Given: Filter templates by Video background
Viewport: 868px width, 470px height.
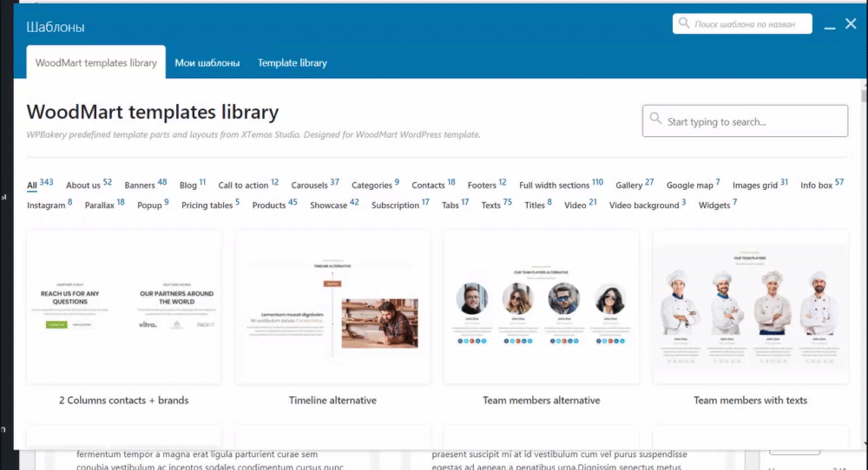Looking at the screenshot, I should tap(648, 204).
